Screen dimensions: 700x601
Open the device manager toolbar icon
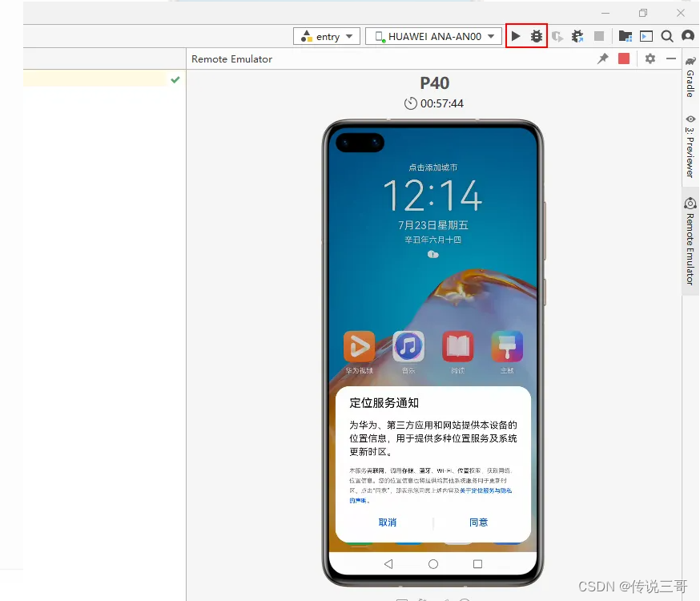tap(646, 36)
